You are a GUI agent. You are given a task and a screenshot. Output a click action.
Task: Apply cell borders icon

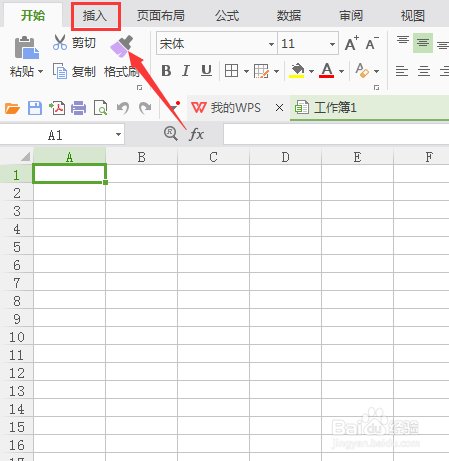tap(231, 71)
